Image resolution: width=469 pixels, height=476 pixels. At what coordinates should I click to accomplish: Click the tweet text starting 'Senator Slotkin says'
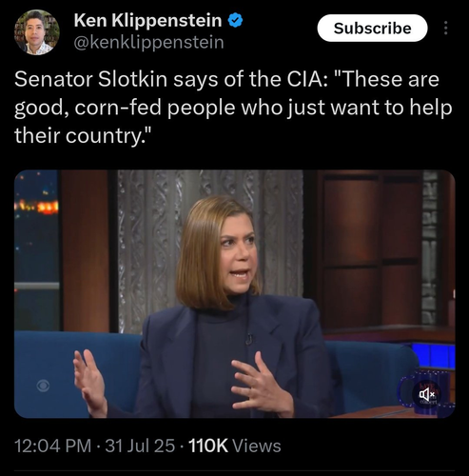pos(233,108)
